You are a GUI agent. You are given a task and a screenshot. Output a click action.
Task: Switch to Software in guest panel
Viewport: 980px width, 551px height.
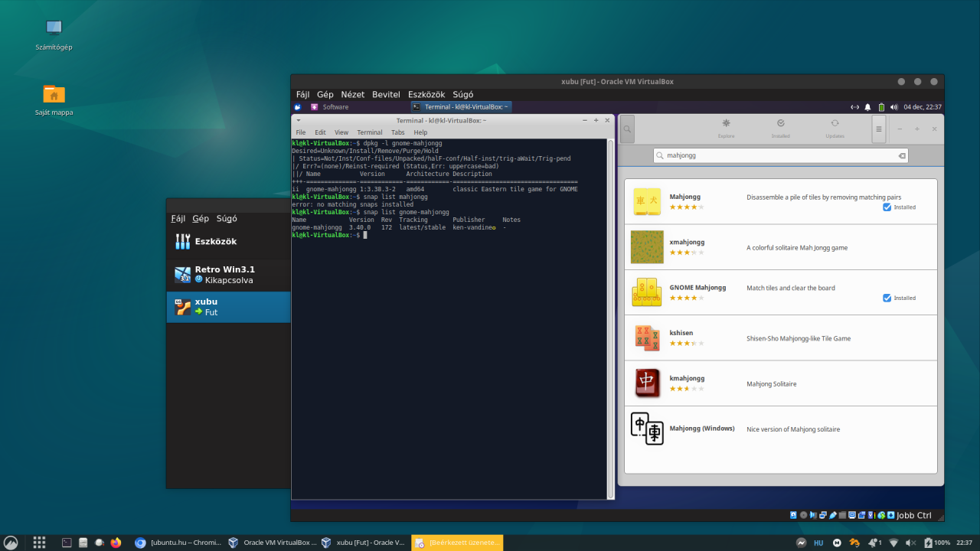tap(329, 107)
